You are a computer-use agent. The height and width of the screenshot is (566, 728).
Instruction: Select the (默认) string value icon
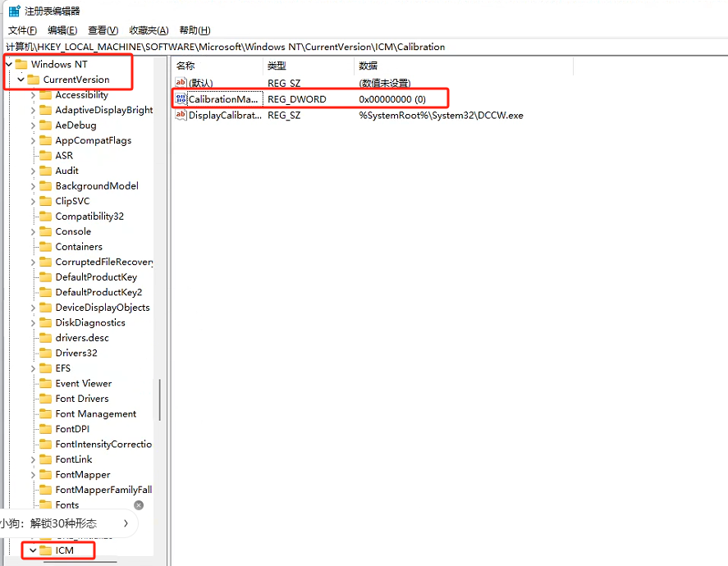[181, 83]
